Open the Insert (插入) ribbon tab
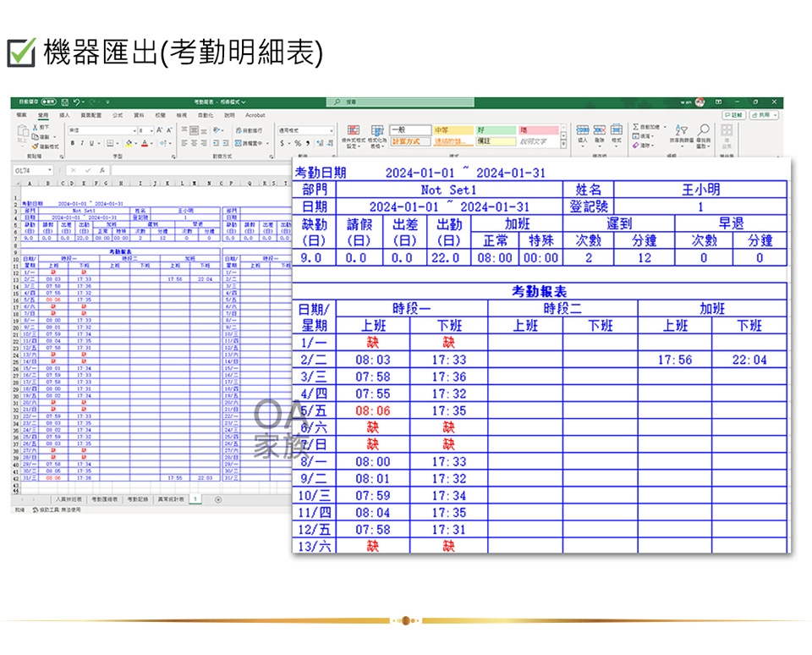Screen dimensions: 812x655 click(64, 115)
